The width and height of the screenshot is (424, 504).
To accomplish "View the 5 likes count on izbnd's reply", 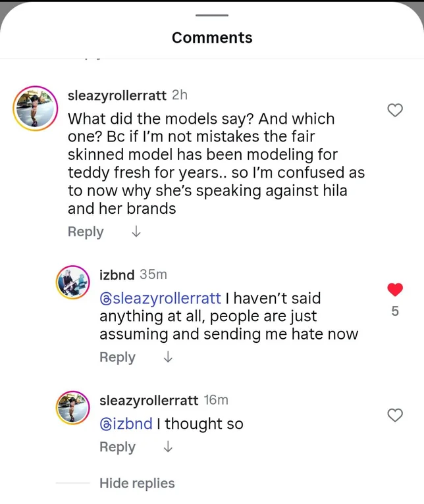I will pos(395,311).
